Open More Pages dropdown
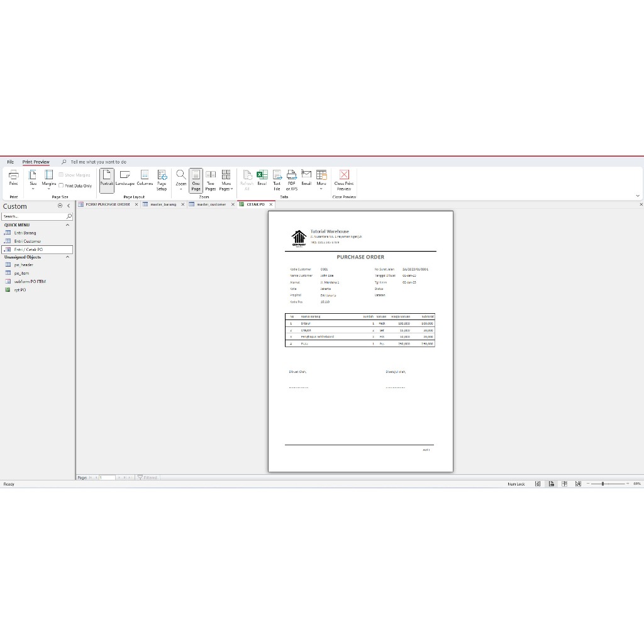Image resolution: width=644 pixels, height=644 pixels. click(226, 180)
